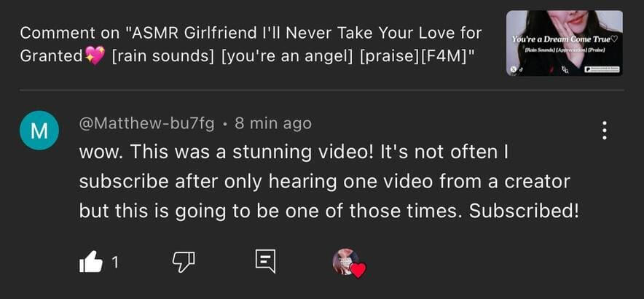Click the TikTok logo on the thumbnail
Image resolution: width=644 pixels, height=299 pixels.
(x=522, y=69)
